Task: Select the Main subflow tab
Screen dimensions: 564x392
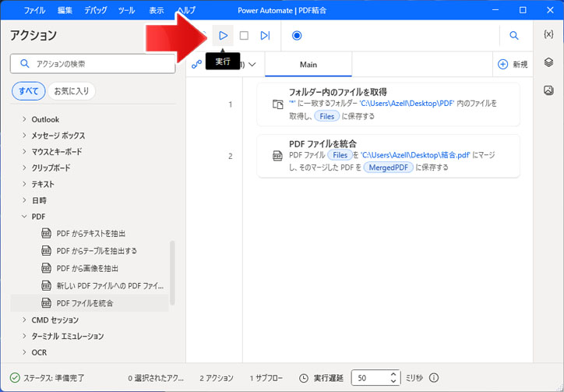Action: tap(308, 65)
